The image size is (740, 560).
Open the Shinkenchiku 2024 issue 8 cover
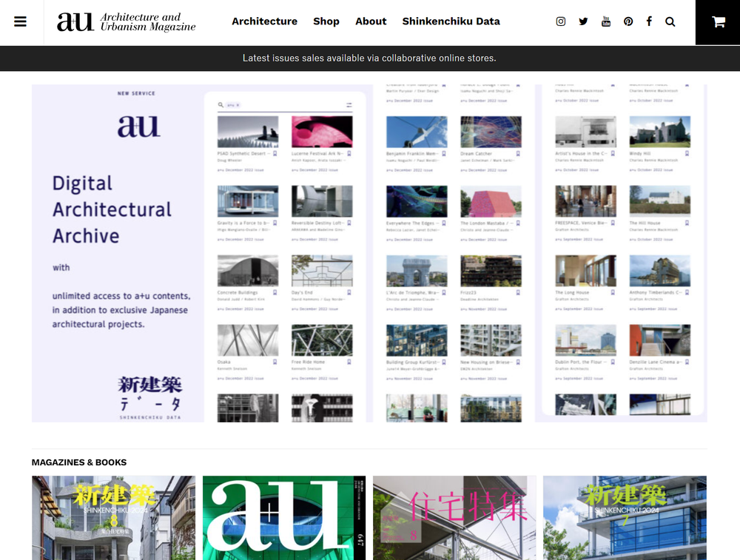(113, 518)
